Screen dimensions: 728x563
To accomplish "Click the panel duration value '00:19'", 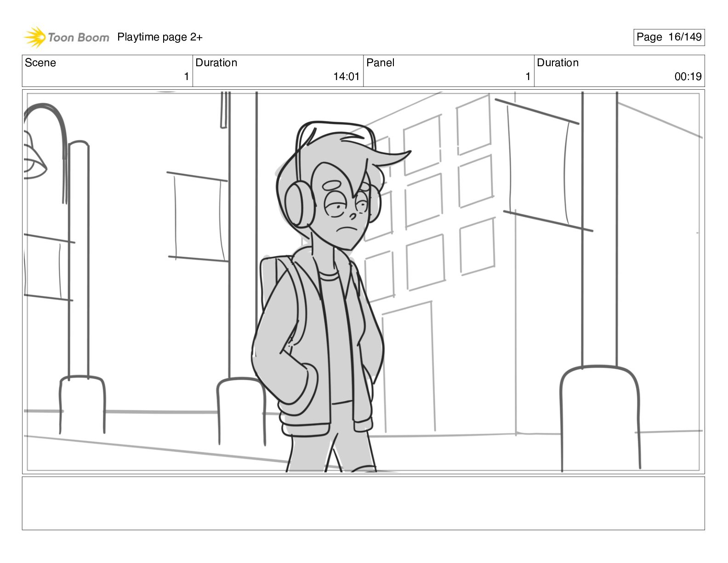I will [688, 77].
